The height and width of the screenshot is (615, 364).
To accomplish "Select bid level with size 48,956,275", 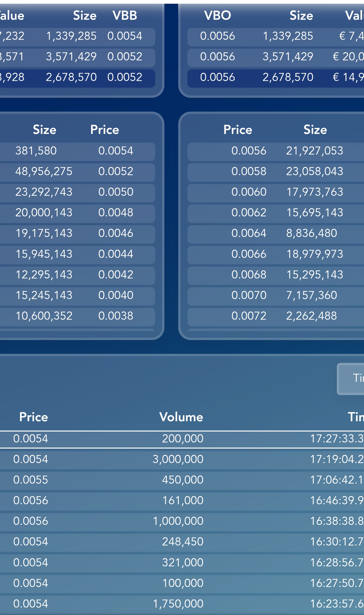I will pyautogui.click(x=77, y=172).
